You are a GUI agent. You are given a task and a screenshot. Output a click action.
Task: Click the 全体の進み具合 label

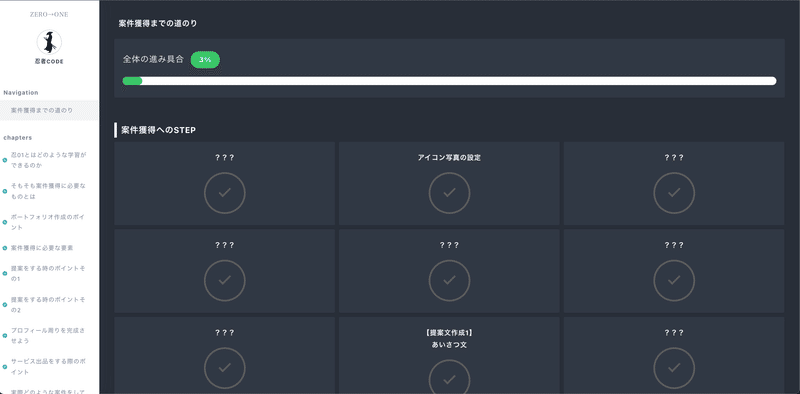[x=153, y=59]
